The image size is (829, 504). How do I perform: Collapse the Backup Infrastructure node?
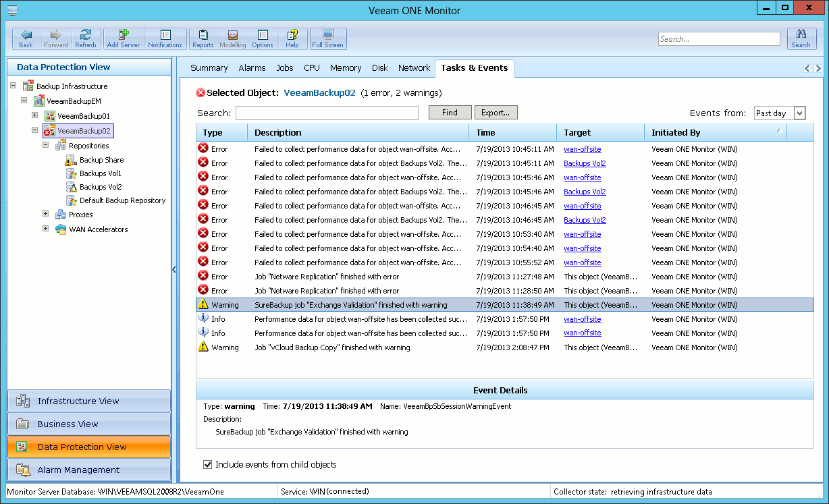point(14,86)
